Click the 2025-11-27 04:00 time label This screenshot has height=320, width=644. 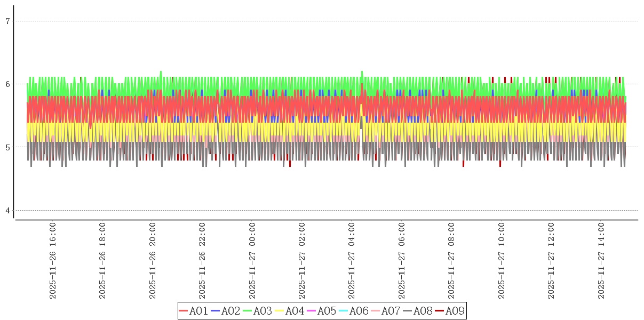(x=352, y=261)
